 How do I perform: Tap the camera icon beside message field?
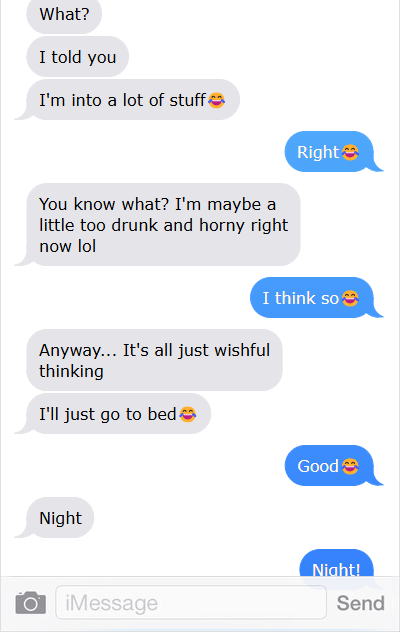(x=31, y=603)
